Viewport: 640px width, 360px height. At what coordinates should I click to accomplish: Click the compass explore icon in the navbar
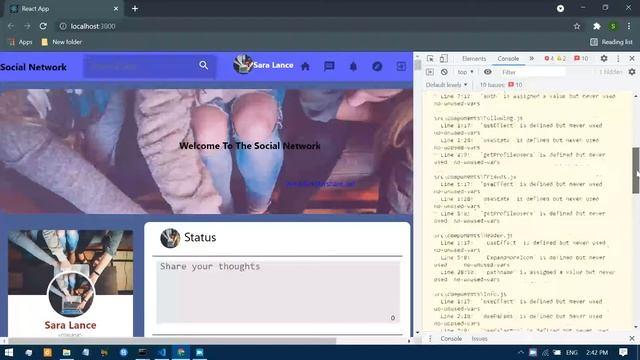(377, 66)
